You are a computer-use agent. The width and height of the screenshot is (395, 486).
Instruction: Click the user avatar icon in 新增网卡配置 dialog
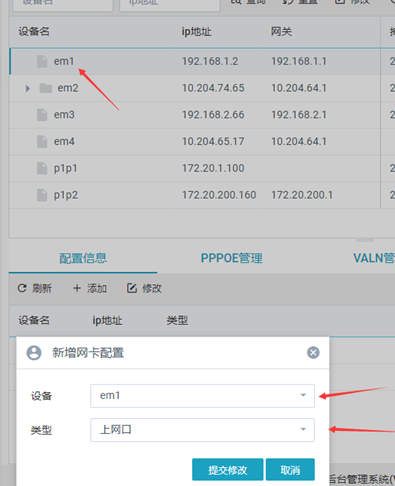coord(34,353)
